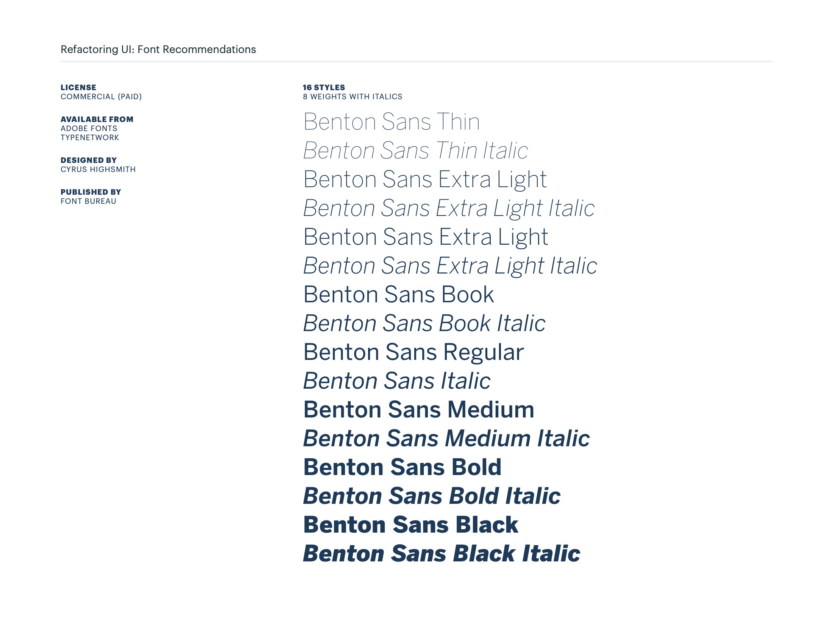Select the "Benton Sans Thin" sample line
Viewport: 833px width, 644px height.
391,122
